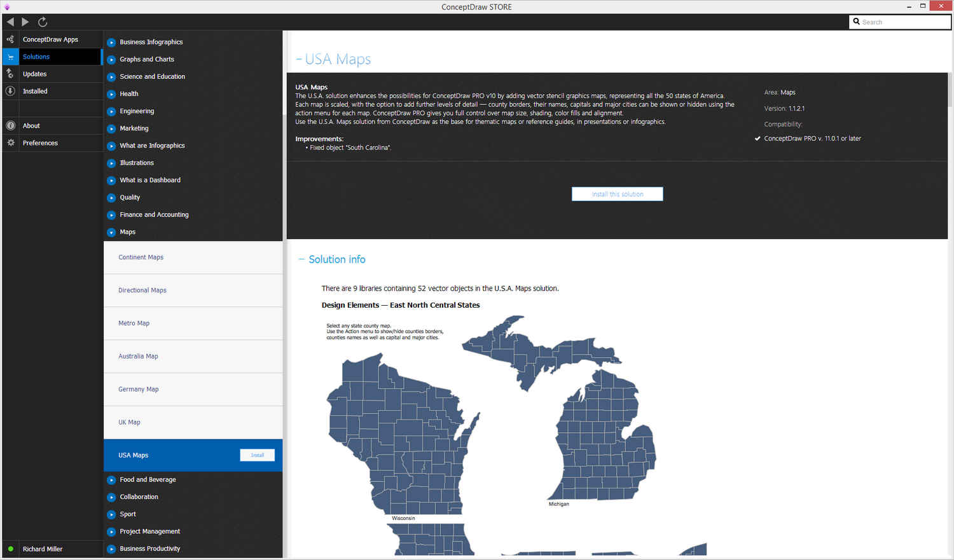Expand the Sport category
Screen dimensions: 954x560
pyautogui.click(x=111, y=514)
